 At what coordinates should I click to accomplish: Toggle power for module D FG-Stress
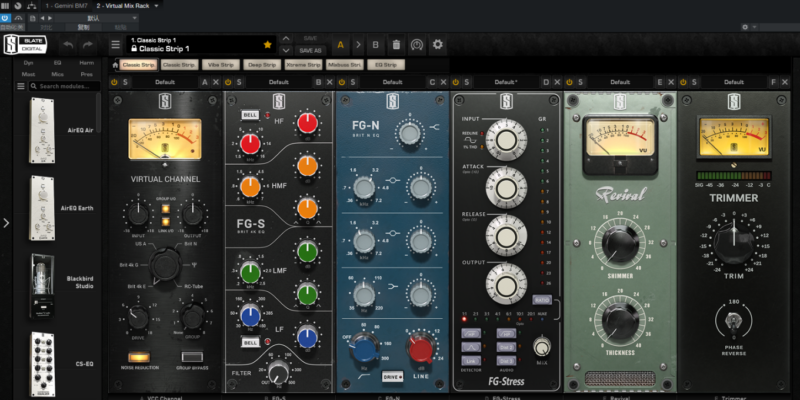point(455,82)
